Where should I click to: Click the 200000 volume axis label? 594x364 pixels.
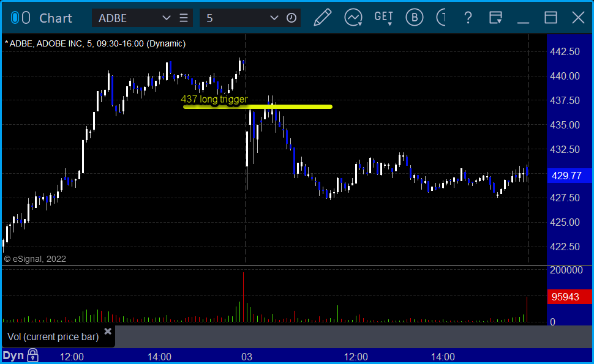566,270
